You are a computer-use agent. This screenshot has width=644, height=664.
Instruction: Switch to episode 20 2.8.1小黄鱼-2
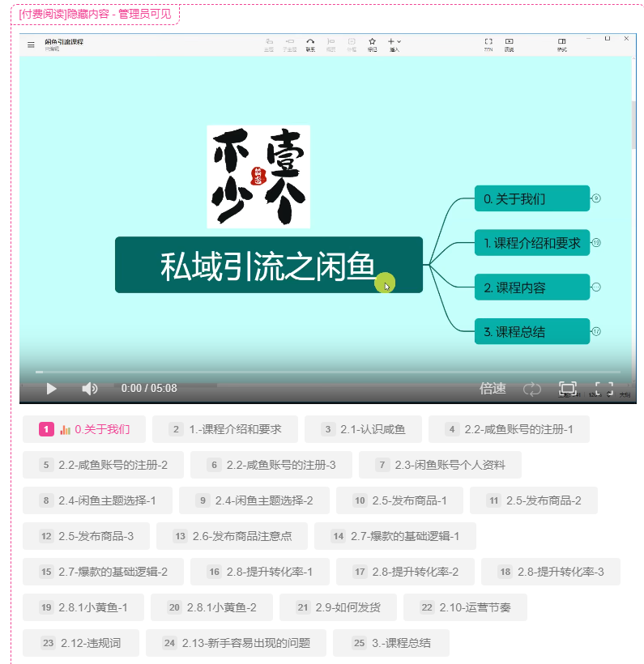[x=212, y=607]
